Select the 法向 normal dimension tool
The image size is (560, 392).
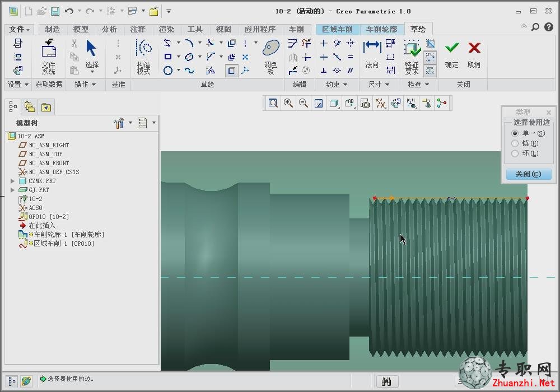[x=372, y=54]
